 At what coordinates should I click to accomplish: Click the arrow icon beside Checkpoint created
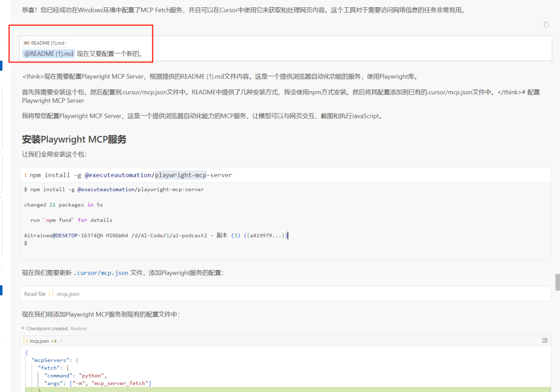click(23, 328)
